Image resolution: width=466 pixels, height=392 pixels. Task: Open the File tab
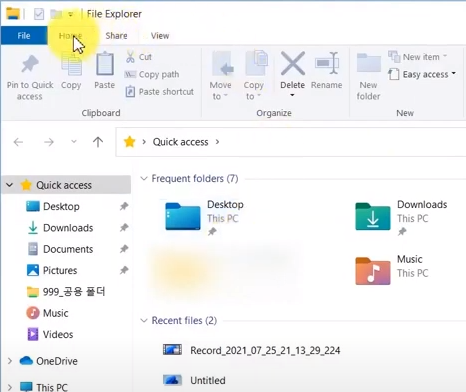click(x=24, y=35)
